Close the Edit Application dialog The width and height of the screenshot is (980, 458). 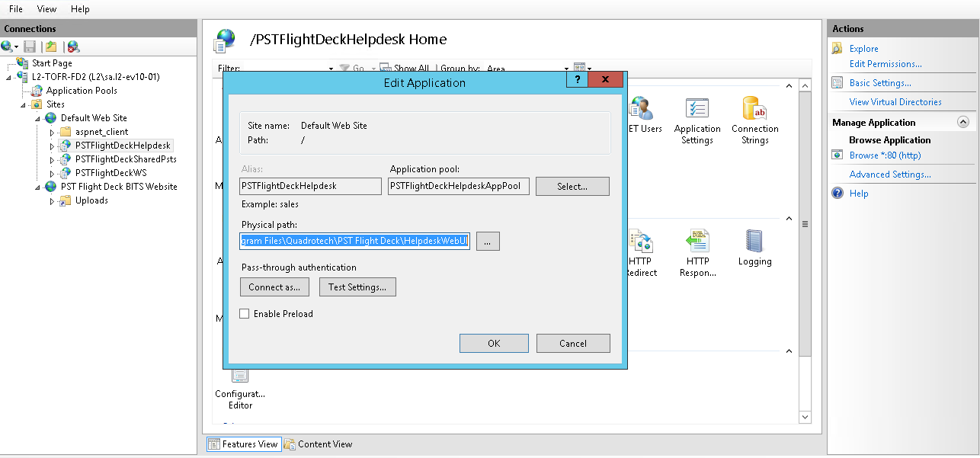606,79
